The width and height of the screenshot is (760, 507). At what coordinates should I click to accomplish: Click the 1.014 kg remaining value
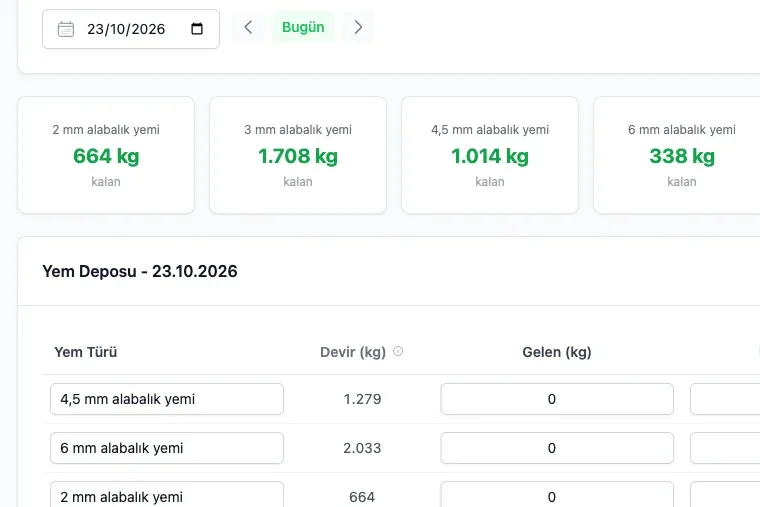point(490,156)
